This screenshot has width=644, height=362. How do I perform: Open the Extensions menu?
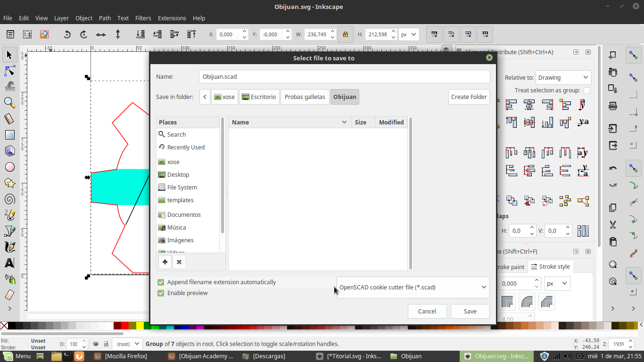[172, 18]
